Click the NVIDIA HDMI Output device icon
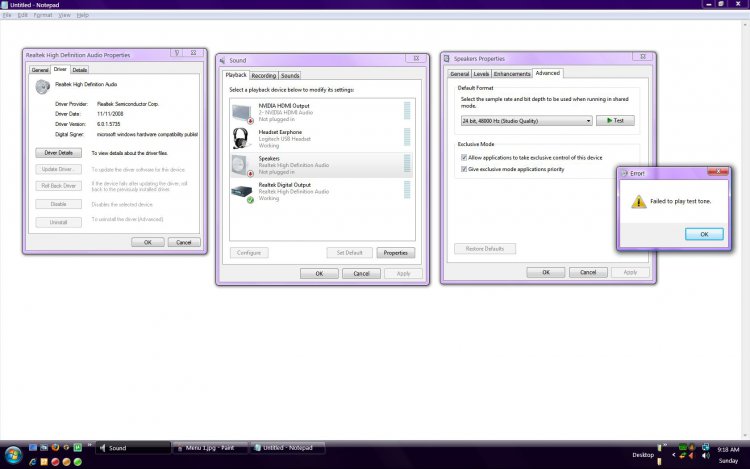 pos(243,113)
